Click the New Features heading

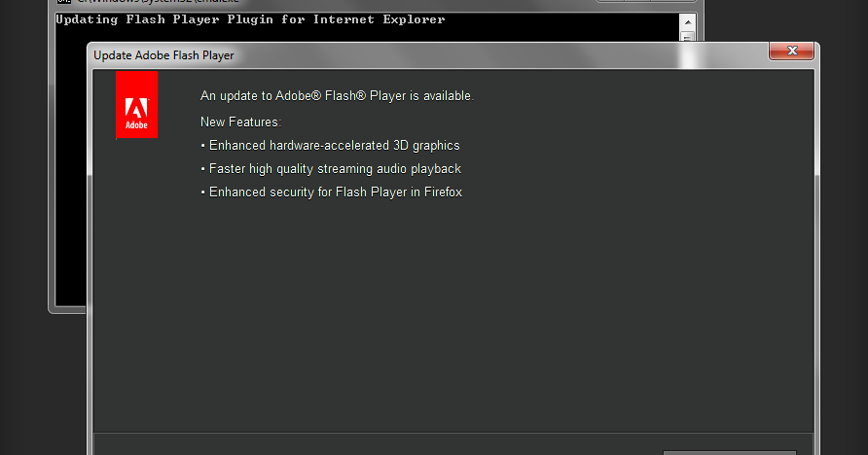[x=240, y=122]
